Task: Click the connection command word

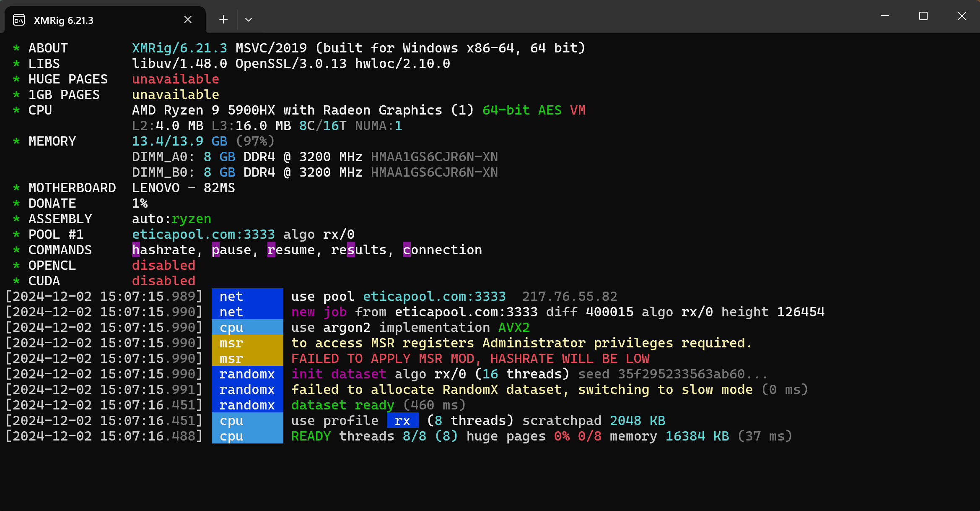Action: tap(442, 250)
